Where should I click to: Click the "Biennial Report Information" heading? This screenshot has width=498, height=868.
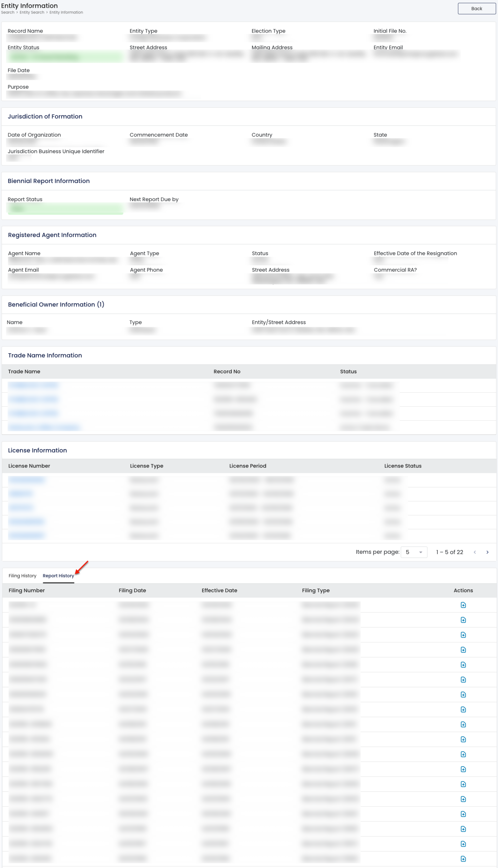point(49,181)
